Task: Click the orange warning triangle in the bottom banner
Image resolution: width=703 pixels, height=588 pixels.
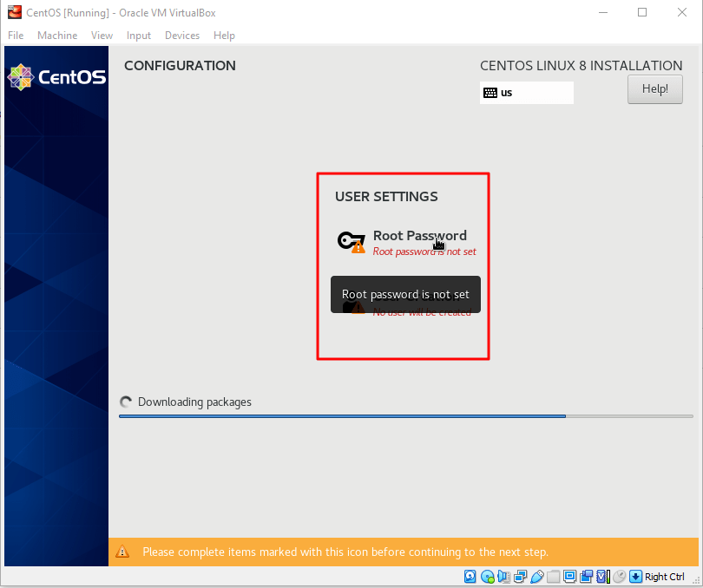Action: tap(122, 552)
